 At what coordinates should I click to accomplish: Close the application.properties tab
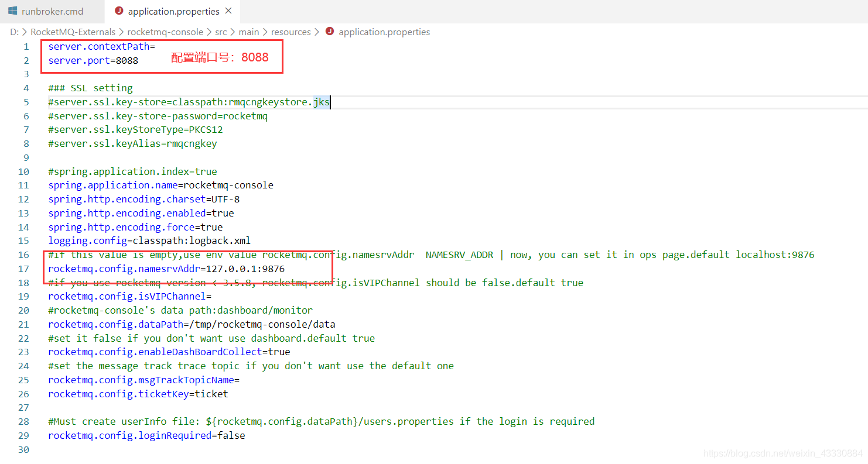pos(228,11)
